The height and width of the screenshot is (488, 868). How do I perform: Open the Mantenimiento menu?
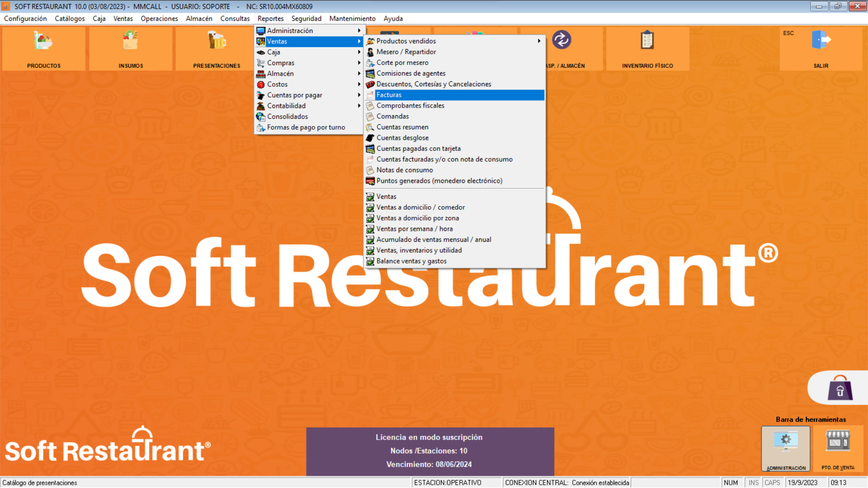click(353, 19)
